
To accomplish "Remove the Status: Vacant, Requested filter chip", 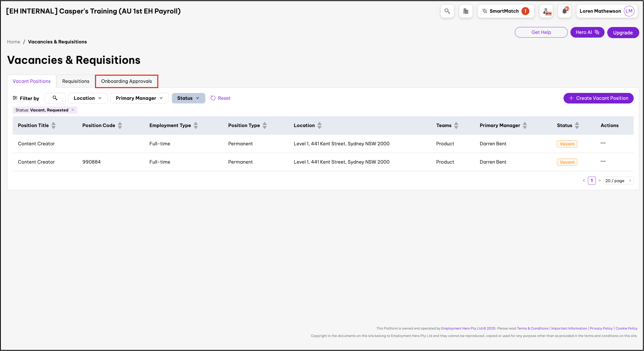I will pos(73,110).
